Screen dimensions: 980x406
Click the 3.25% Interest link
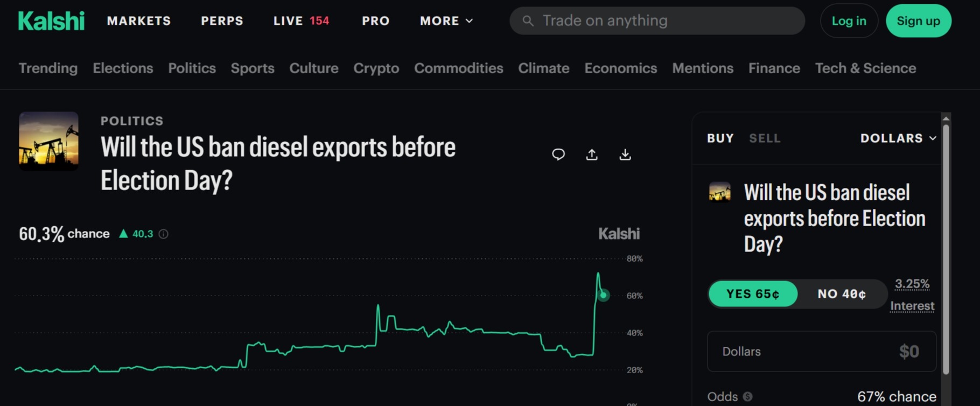point(912,295)
